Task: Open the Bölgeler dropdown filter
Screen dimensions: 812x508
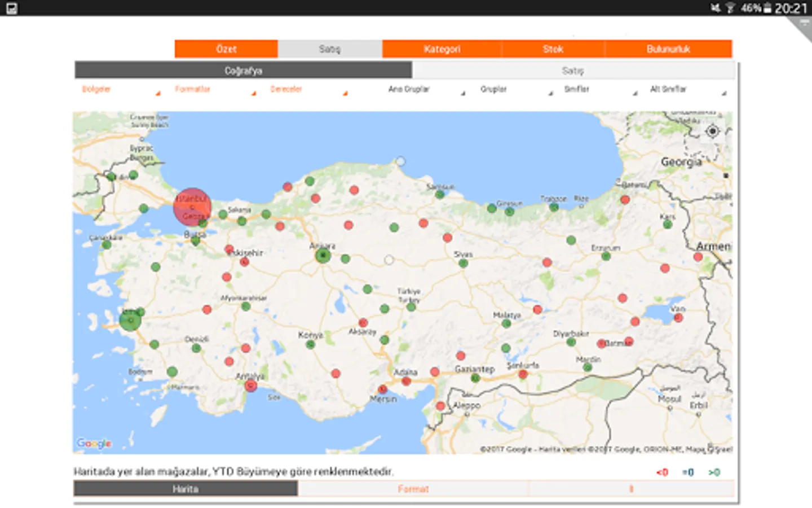Action: coord(120,89)
